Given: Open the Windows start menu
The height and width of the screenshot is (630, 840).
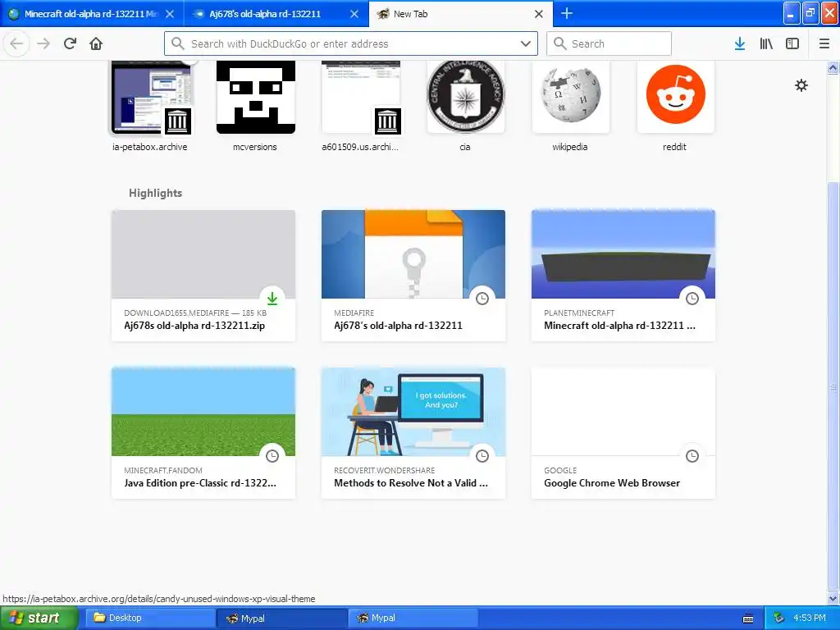Looking at the screenshot, I should point(39,618).
